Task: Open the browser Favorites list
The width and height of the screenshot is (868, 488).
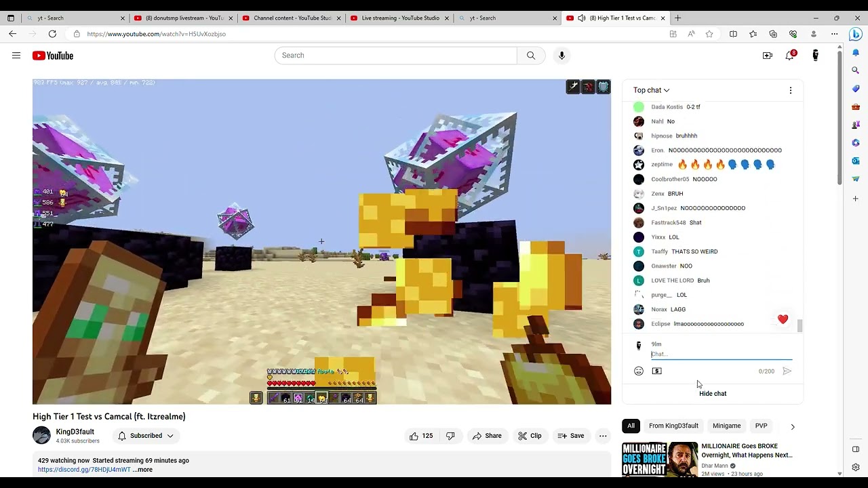Action: pyautogui.click(x=753, y=34)
